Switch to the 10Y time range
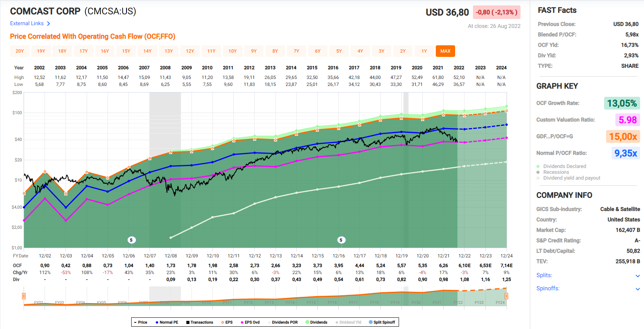Screen dimensions: 644x329 (x=233, y=51)
